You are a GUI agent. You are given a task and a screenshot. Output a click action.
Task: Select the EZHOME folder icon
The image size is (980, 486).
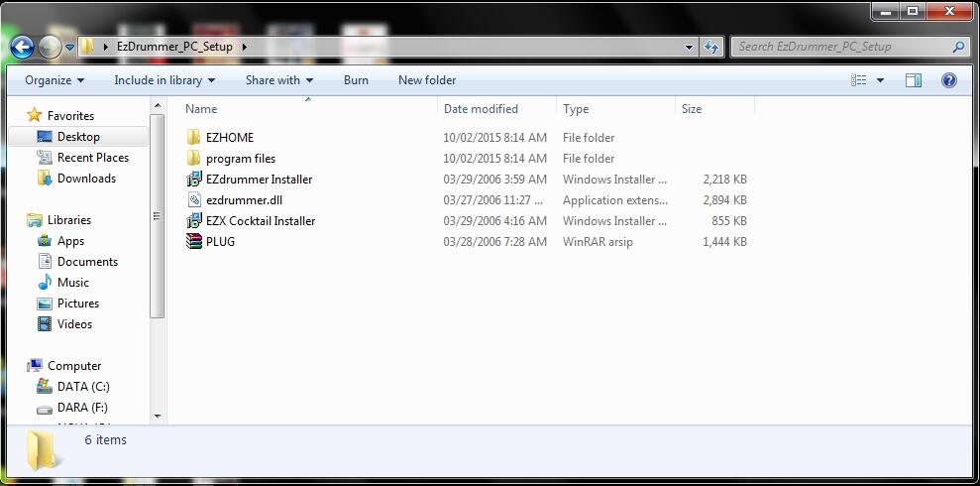tap(194, 138)
